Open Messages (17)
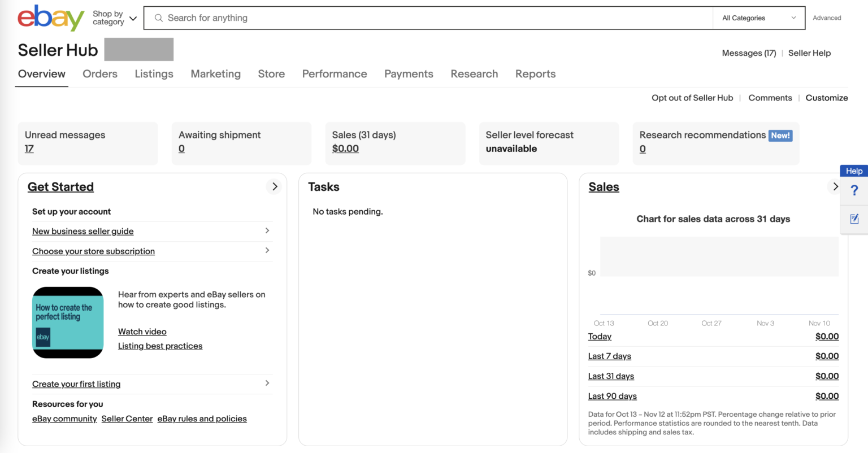The height and width of the screenshot is (453, 868). (x=749, y=53)
